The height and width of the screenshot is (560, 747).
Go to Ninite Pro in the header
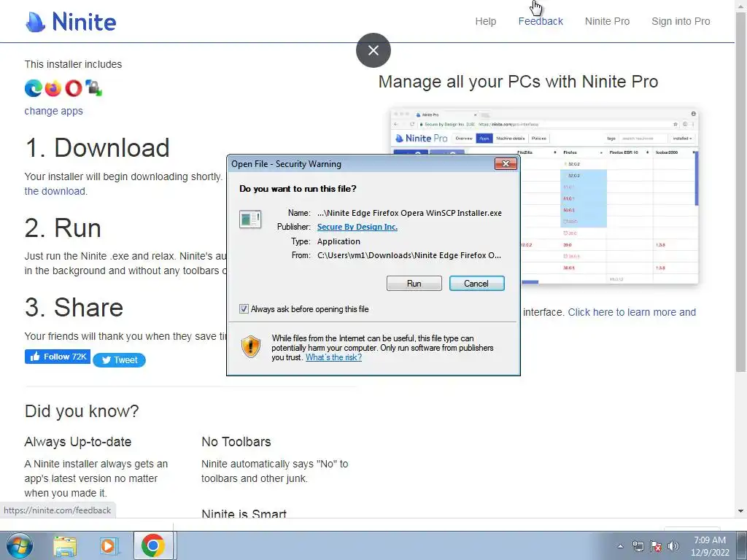click(607, 21)
